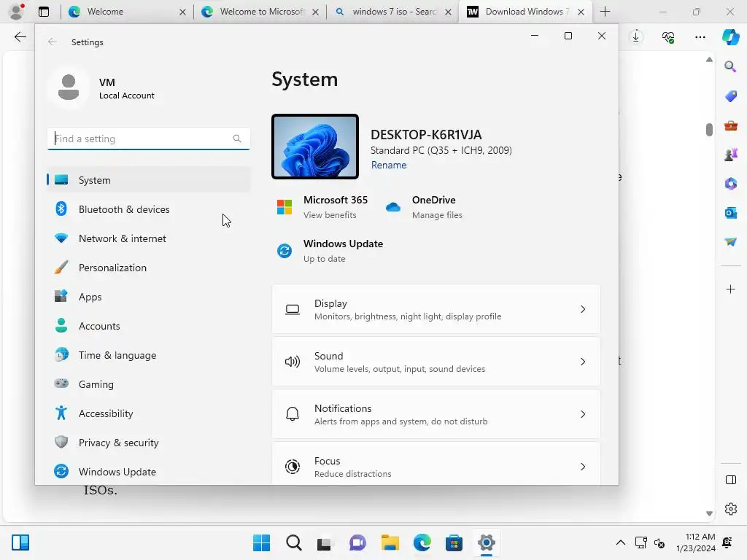Add a site to Edge sidebar

[730, 289]
